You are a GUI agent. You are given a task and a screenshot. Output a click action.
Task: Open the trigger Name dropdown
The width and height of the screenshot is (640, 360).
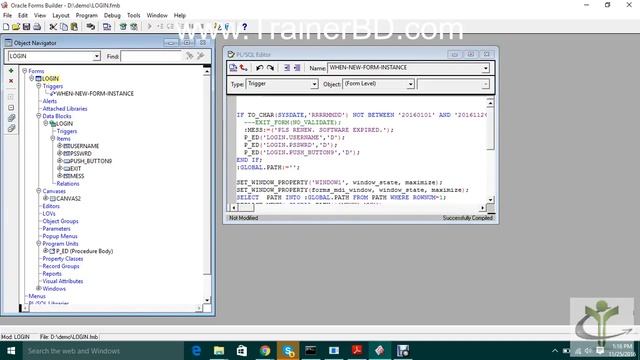(485, 68)
